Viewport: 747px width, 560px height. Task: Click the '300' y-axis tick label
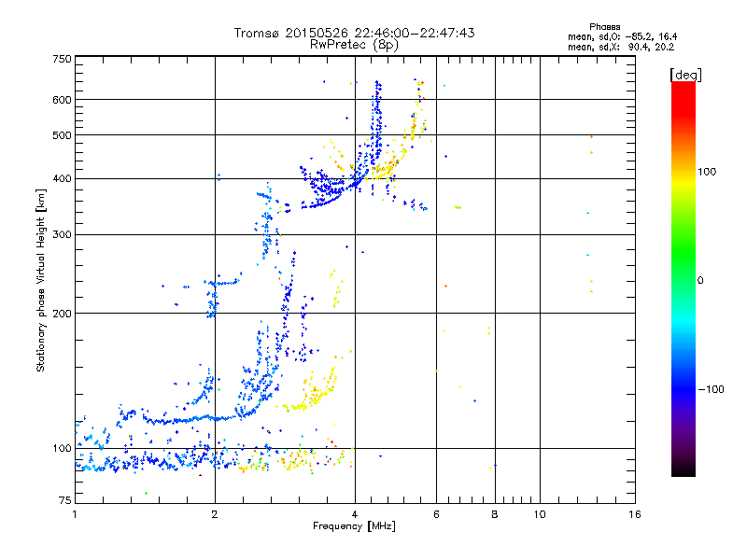click(62, 235)
